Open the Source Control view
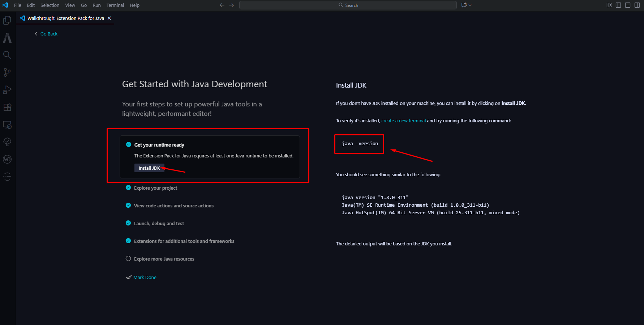The width and height of the screenshot is (644, 325). (x=7, y=72)
